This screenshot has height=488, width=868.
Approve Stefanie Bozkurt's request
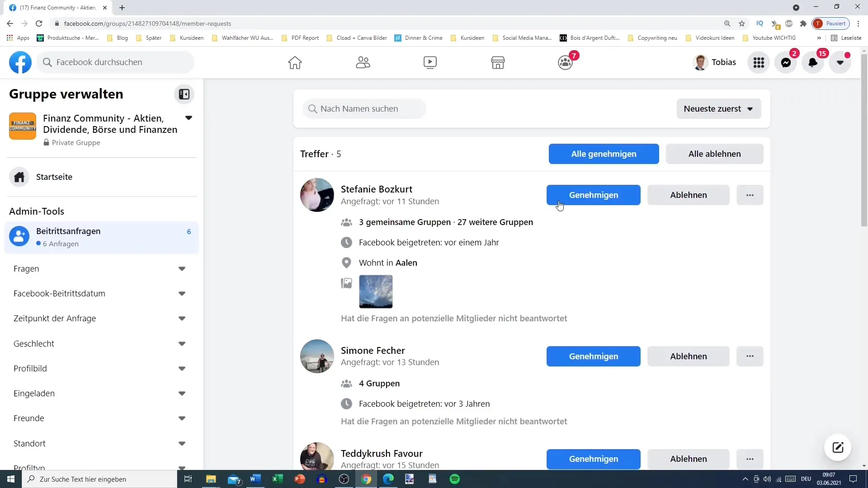pos(593,195)
